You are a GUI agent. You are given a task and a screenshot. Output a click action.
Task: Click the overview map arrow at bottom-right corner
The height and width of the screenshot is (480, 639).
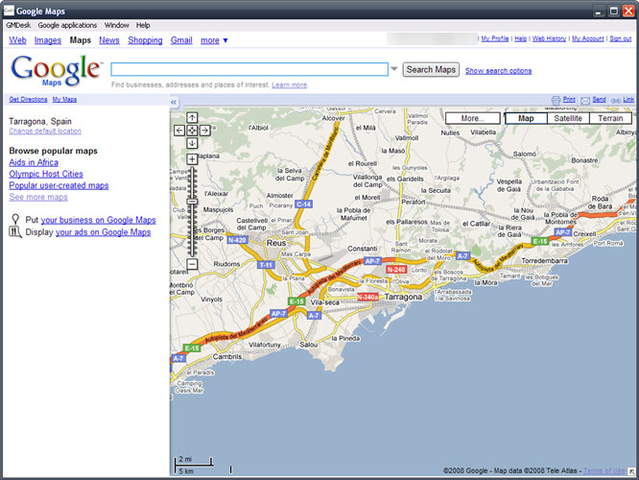pyautogui.click(x=632, y=471)
